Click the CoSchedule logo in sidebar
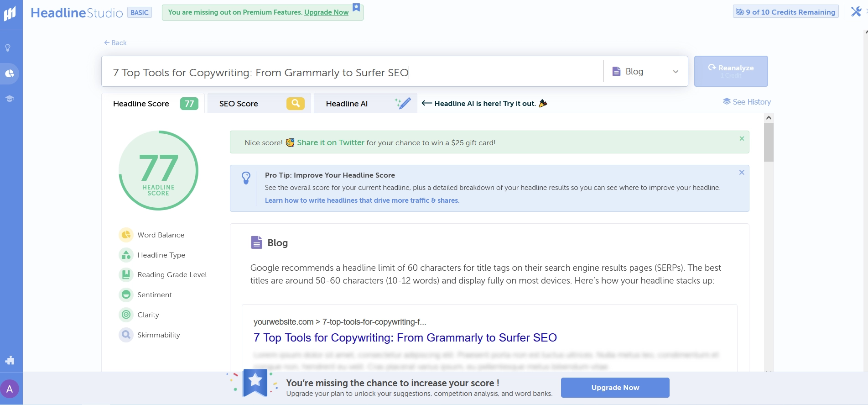Image resolution: width=868 pixels, height=405 pixels. pos(10,14)
